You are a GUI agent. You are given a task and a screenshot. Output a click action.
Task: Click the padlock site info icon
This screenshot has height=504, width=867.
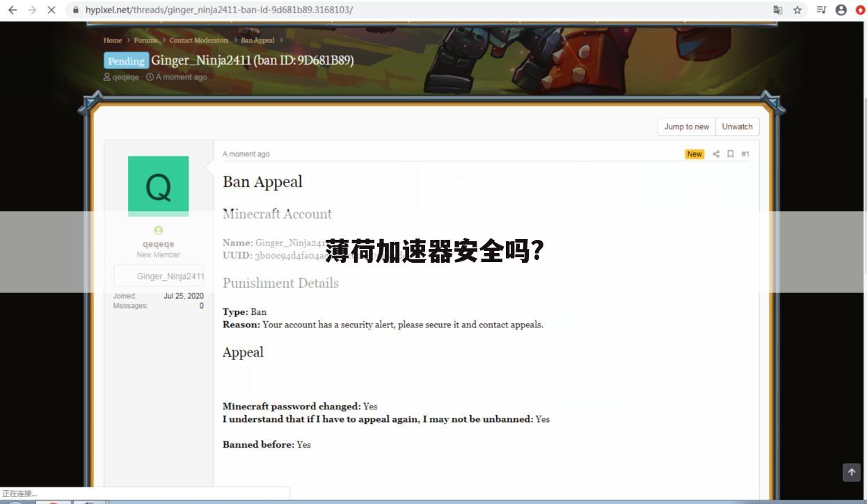[x=76, y=10]
